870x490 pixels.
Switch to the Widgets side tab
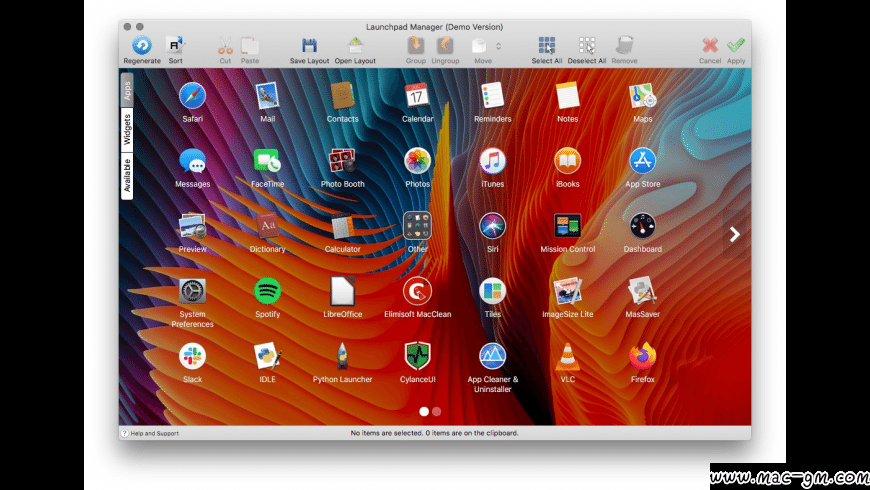[127, 129]
